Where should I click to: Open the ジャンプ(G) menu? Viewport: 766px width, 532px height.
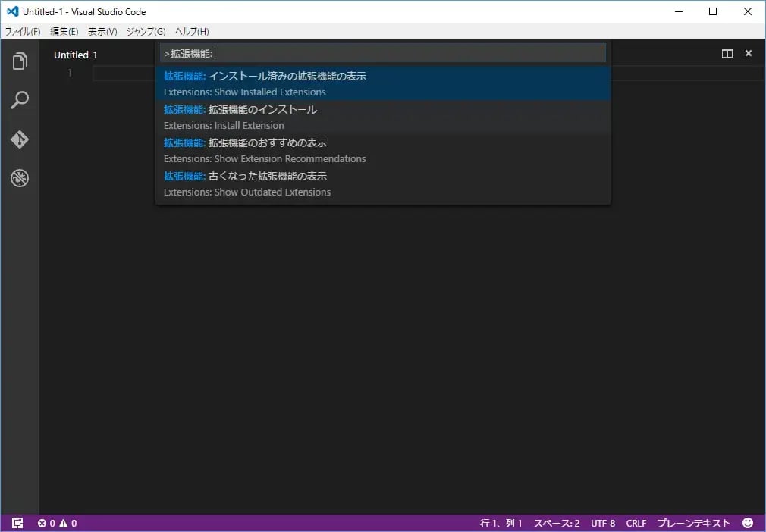146,31
